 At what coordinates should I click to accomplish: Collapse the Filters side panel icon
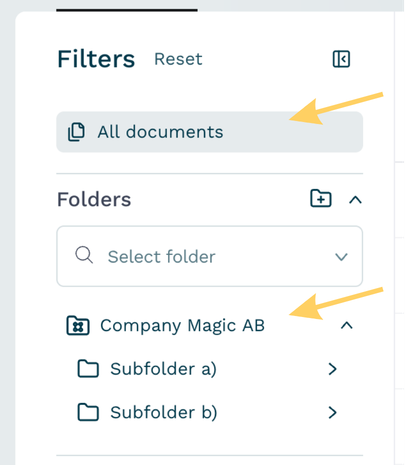pos(341,59)
